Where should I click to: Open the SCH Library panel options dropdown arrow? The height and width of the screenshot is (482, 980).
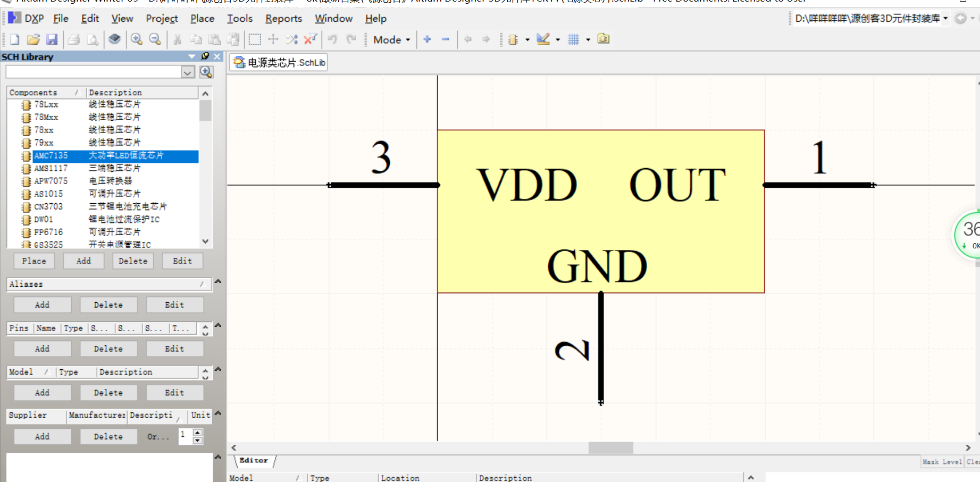click(x=192, y=56)
